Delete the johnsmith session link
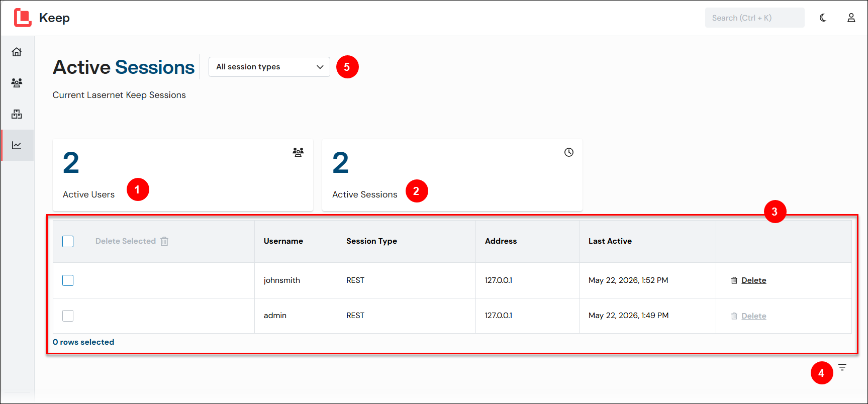The height and width of the screenshot is (404, 868). coord(753,280)
